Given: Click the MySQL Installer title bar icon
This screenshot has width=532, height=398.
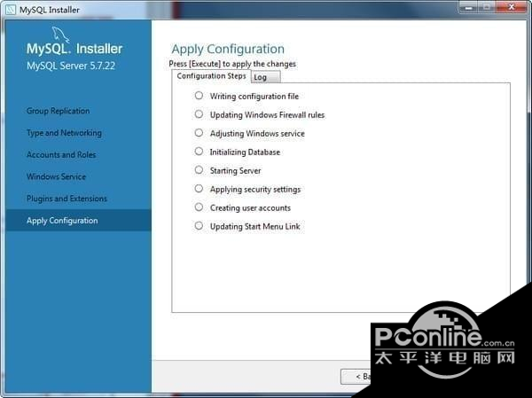Looking at the screenshot, I should (x=11, y=10).
